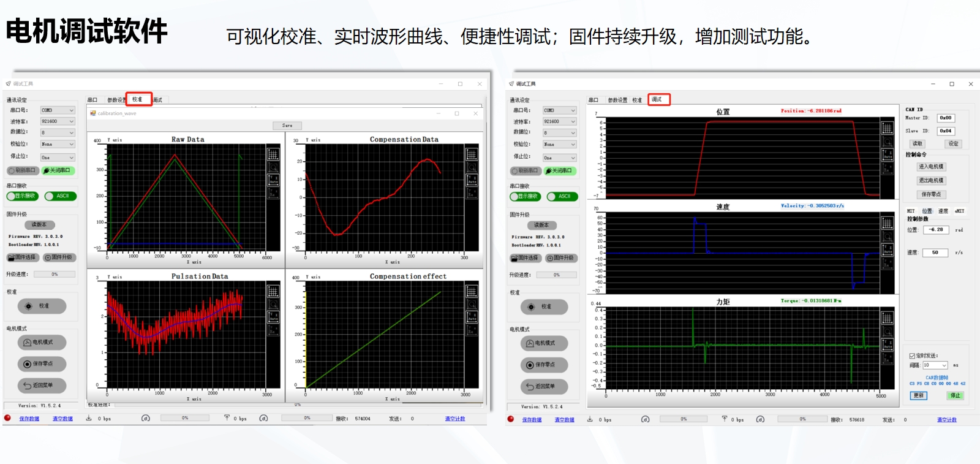Image resolution: width=980 pixels, height=464 pixels.
Task: Click zoom icon on Compensation effect chart
Action: [x=472, y=304]
